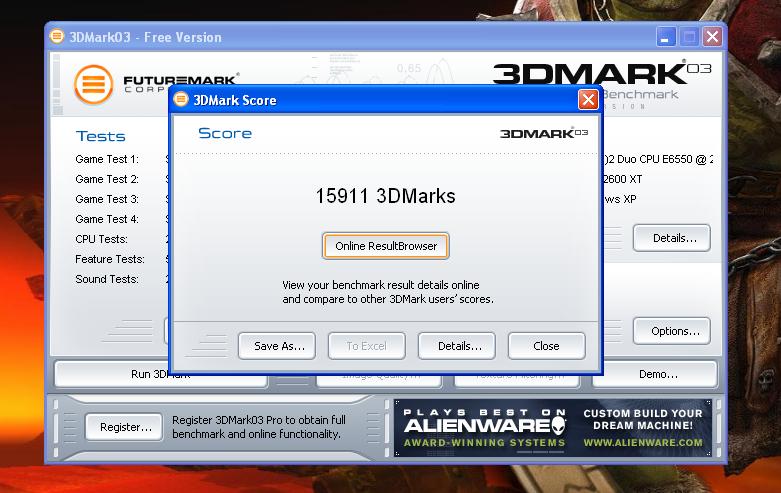Click the Futuremark orange logo
This screenshot has height=493, width=781.
(94, 85)
